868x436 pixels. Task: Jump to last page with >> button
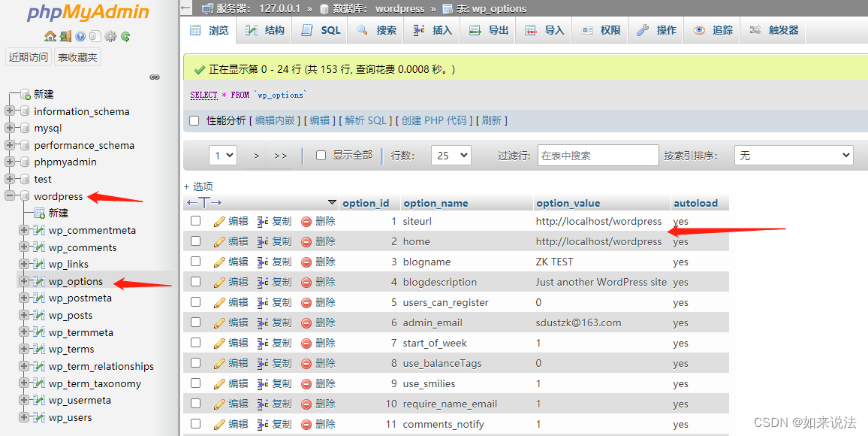[281, 156]
